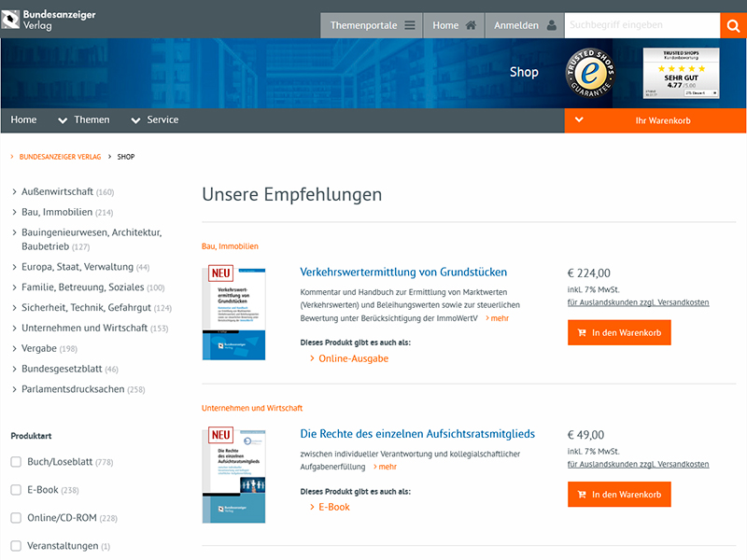Image resolution: width=747 pixels, height=560 pixels.
Task: Expand the Ihr Warenkorb dropdown arrow
Action: (579, 120)
